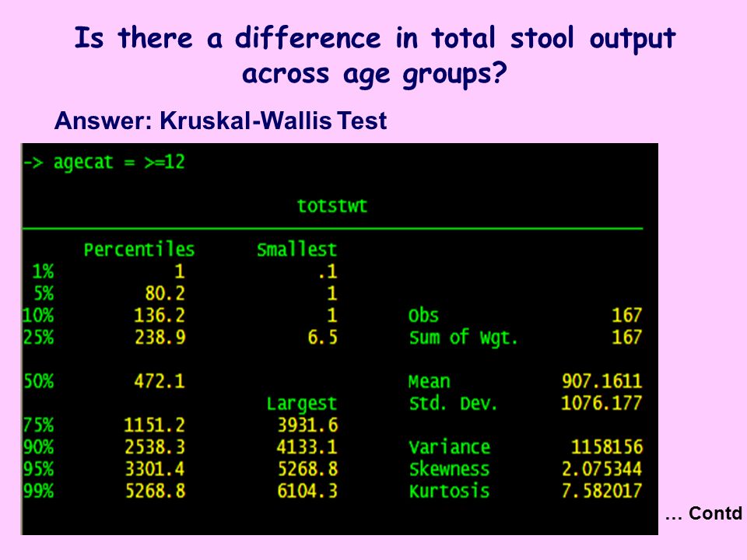Click the 'totstwt' variable name
Viewport: 747px width, 560px height.
332,205
